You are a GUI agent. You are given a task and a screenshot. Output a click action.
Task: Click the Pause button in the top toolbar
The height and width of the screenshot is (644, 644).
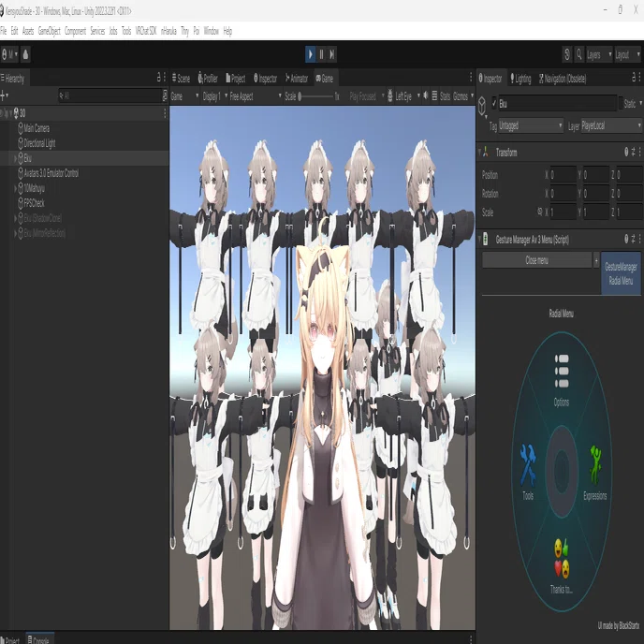(x=322, y=54)
